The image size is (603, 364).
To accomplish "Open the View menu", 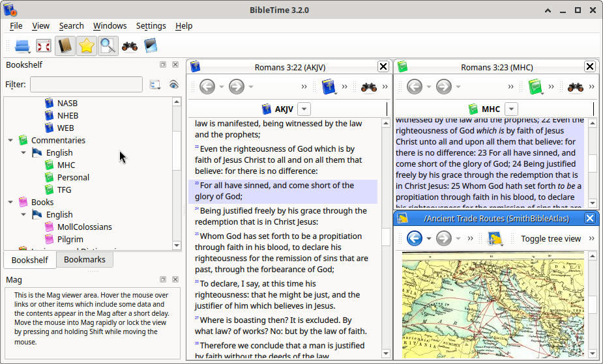I will click(41, 26).
